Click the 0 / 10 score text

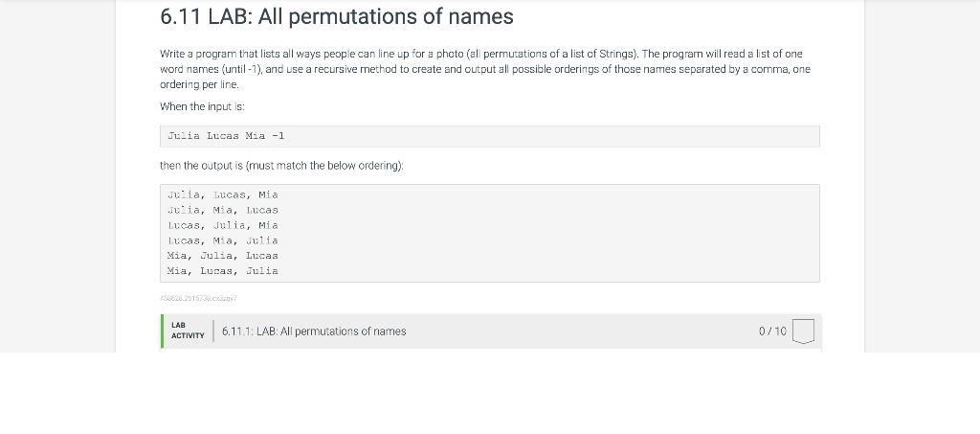coord(772,331)
